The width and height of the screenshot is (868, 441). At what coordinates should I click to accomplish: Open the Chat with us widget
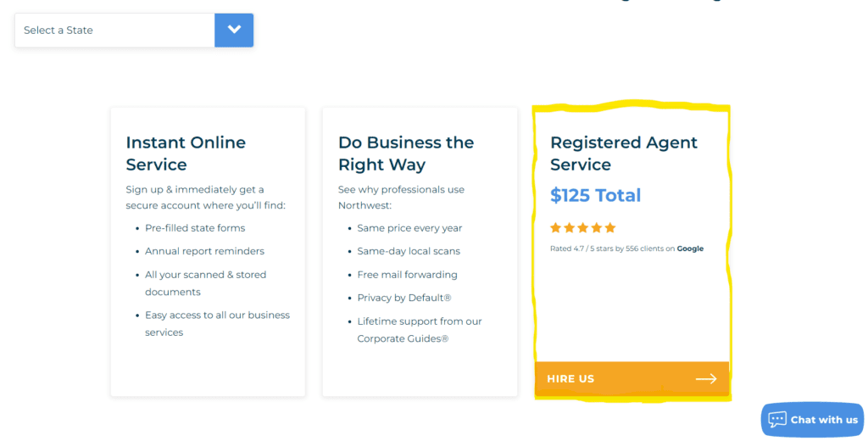(823, 420)
